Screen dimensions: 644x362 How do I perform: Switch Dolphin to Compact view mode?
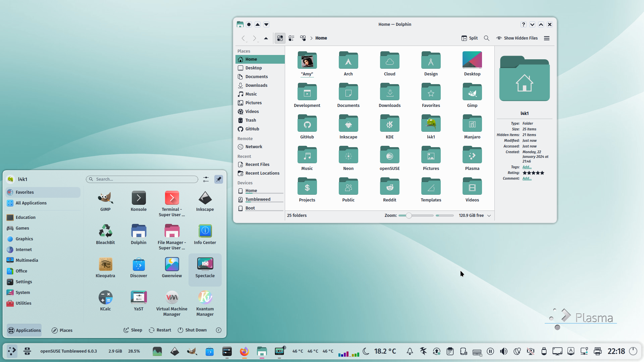click(x=291, y=38)
